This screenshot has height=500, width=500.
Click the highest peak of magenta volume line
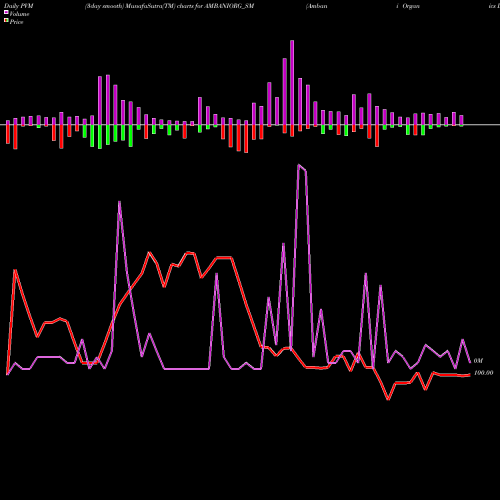pyautogui.click(x=299, y=165)
